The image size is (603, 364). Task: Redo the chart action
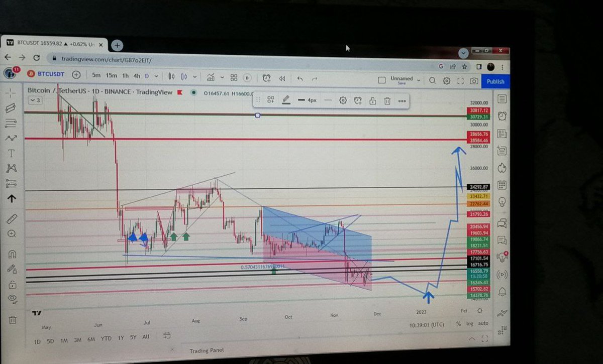point(315,79)
